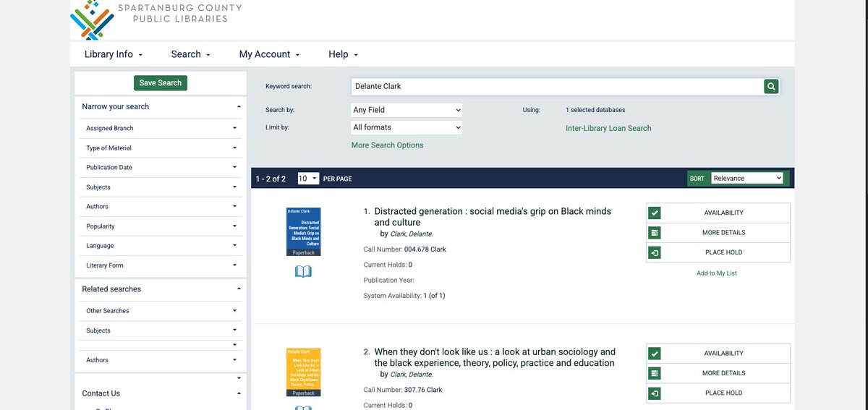This screenshot has width=868, height=410.
Task: Open the Sort Relevance dropdown
Action: [747, 178]
